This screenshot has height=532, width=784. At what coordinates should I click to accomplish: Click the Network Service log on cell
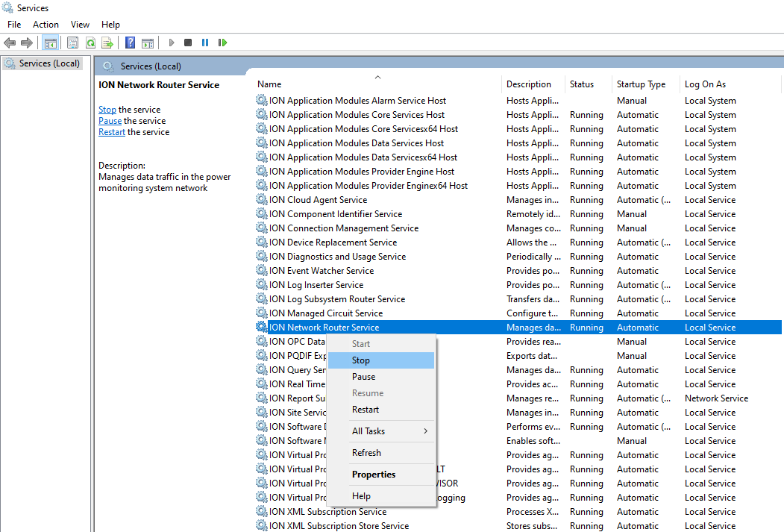(716, 398)
